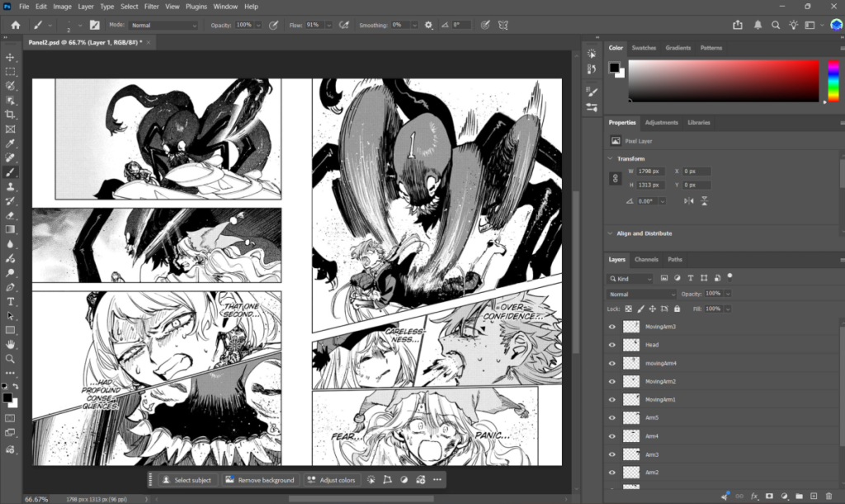Viewport: 845px width, 504px height.
Task: Select the Zoom tool
Action: [x=10, y=359]
